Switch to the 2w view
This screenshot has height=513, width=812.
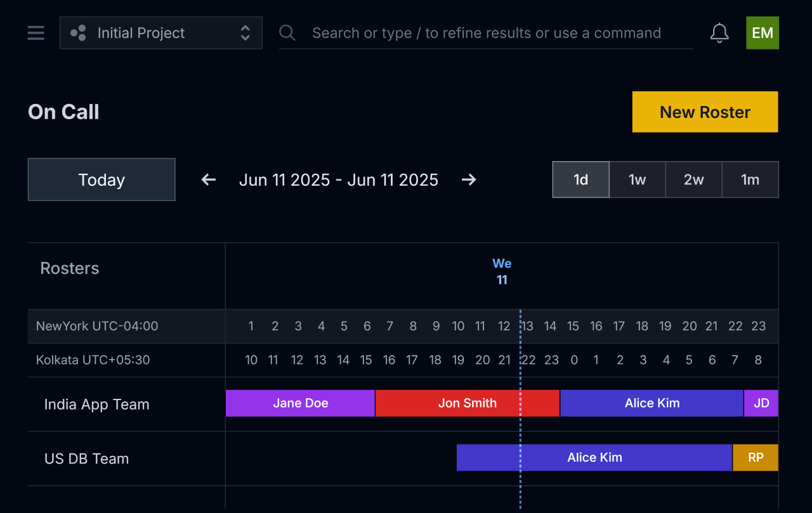(693, 180)
